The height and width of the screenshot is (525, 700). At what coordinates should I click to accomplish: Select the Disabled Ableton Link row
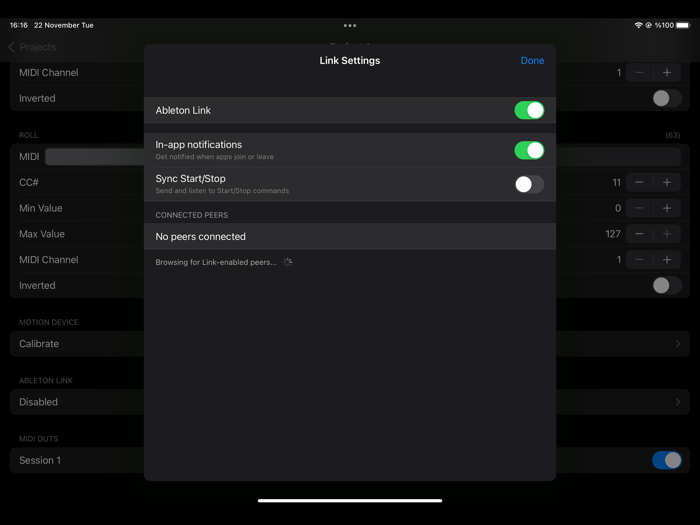pos(350,402)
